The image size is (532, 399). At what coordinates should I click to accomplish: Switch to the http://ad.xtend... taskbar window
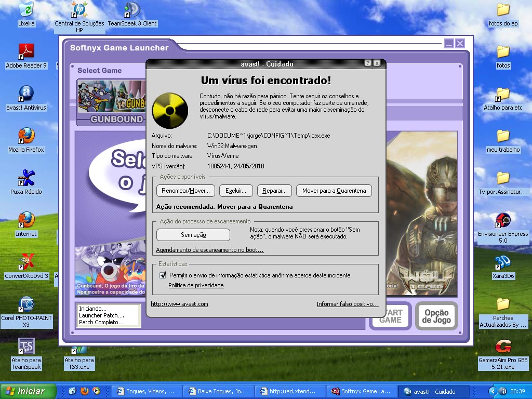(x=290, y=391)
